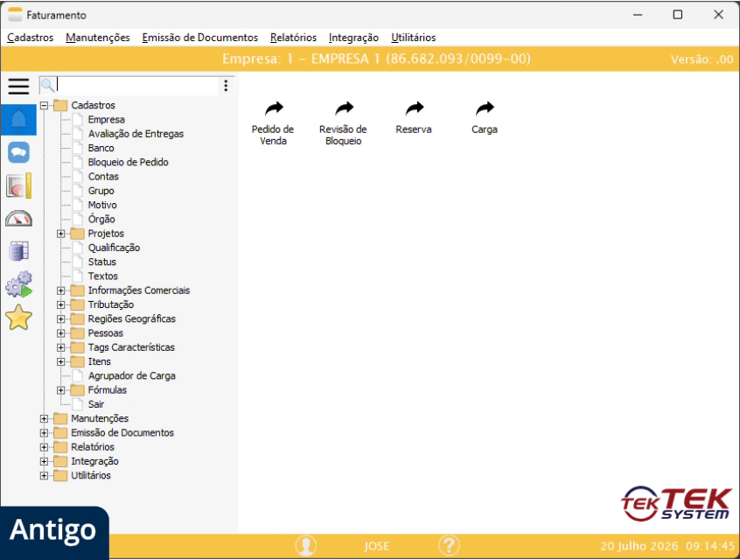740x560 pixels.
Task: Click the Versão label in header
Action: (702, 59)
